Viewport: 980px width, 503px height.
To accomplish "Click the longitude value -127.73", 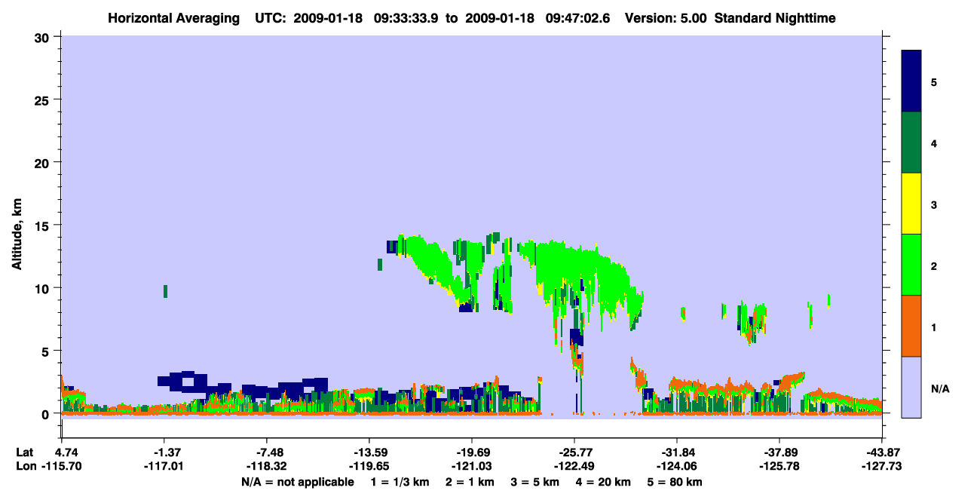I will [x=881, y=467].
